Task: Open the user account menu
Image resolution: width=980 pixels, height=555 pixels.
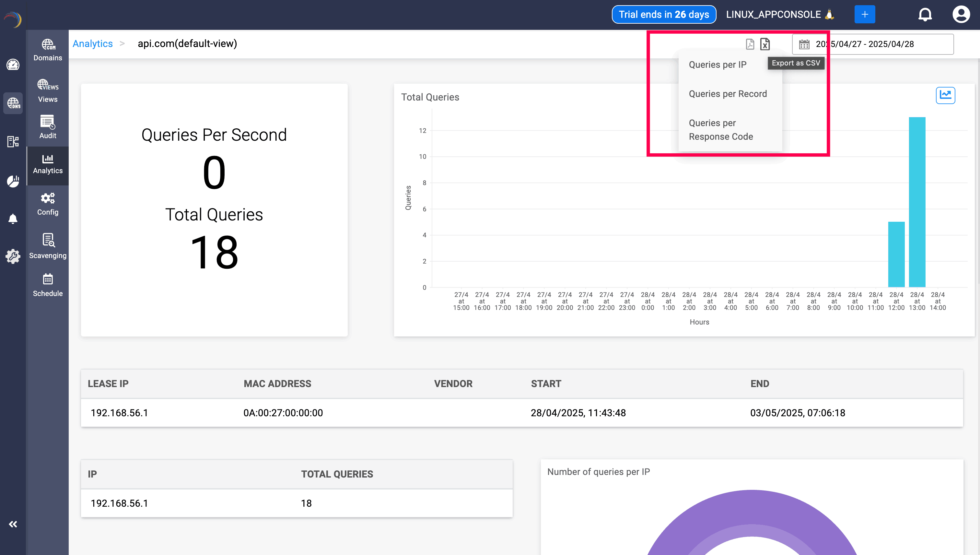Action: click(x=961, y=15)
